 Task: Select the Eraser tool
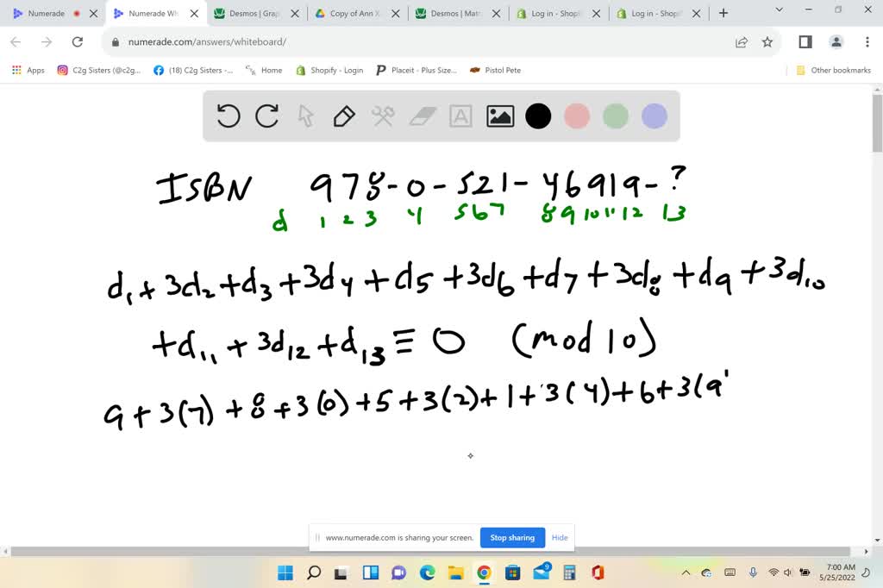[x=422, y=115]
